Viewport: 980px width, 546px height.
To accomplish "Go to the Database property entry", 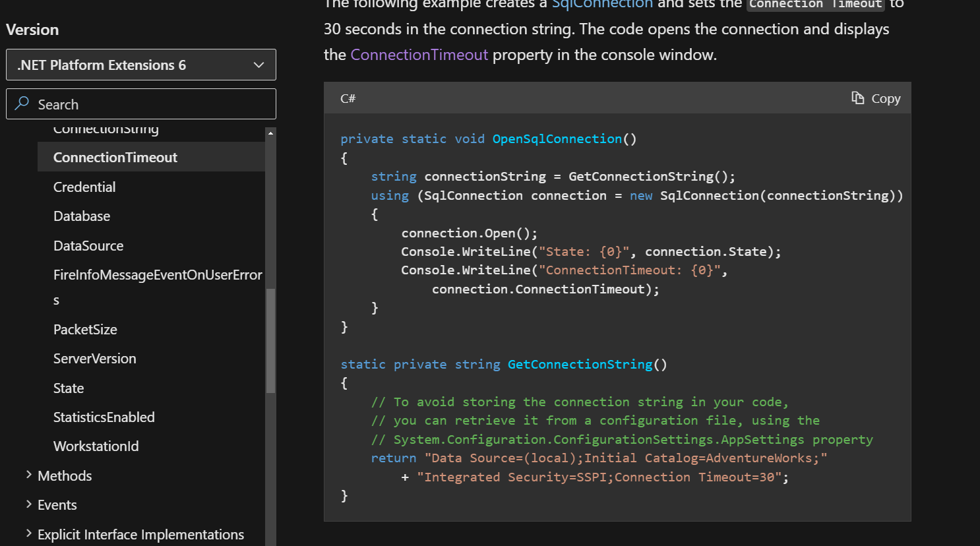I will click(x=82, y=216).
